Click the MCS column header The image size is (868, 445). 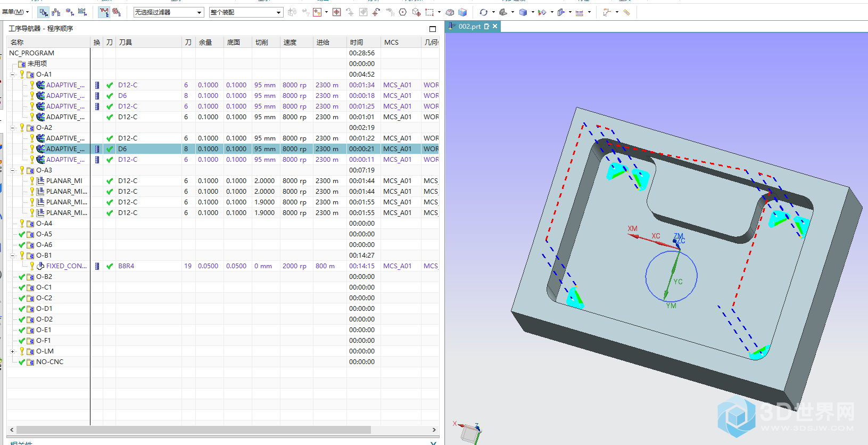(x=401, y=42)
